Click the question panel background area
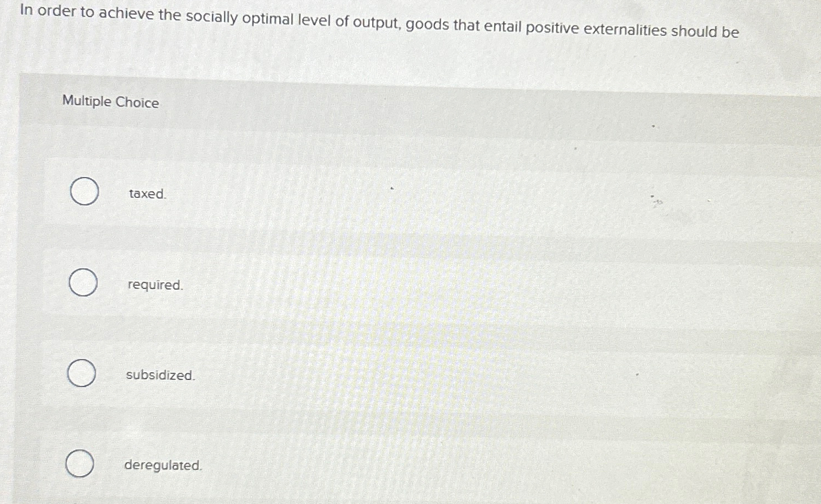821x504 pixels. pos(496,138)
